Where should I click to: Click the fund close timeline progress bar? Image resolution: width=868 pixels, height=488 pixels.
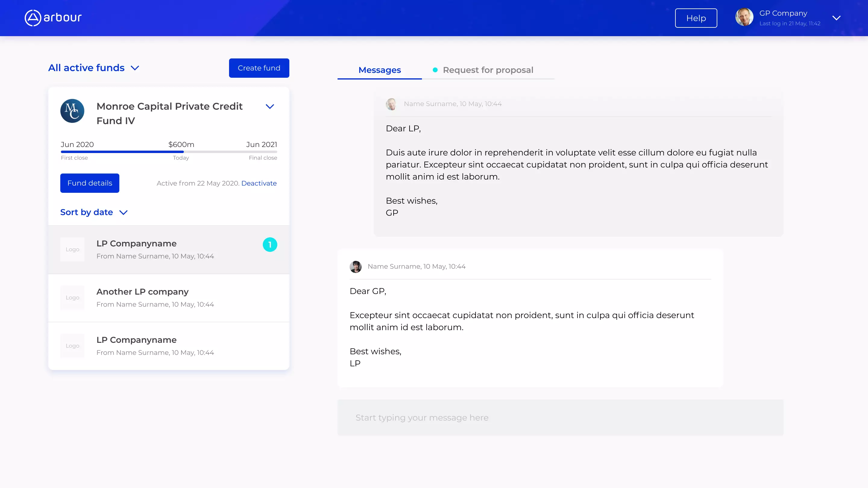(x=168, y=152)
